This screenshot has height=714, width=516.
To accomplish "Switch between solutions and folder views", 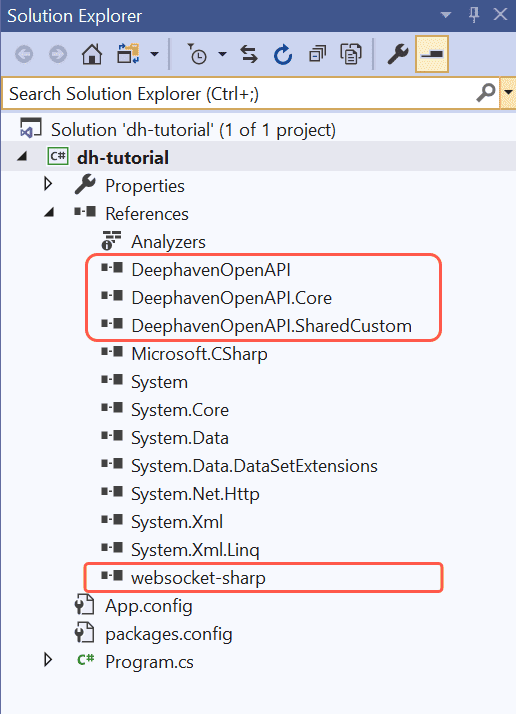I will (x=128, y=55).
